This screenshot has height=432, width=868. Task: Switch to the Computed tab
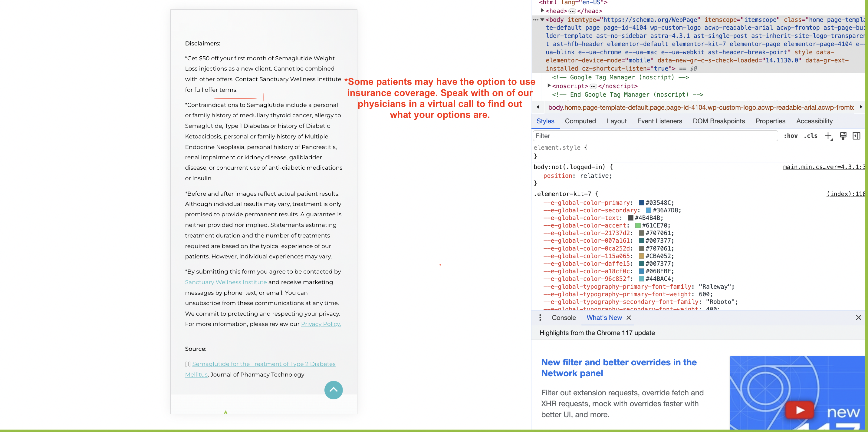(x=580, y=121)
